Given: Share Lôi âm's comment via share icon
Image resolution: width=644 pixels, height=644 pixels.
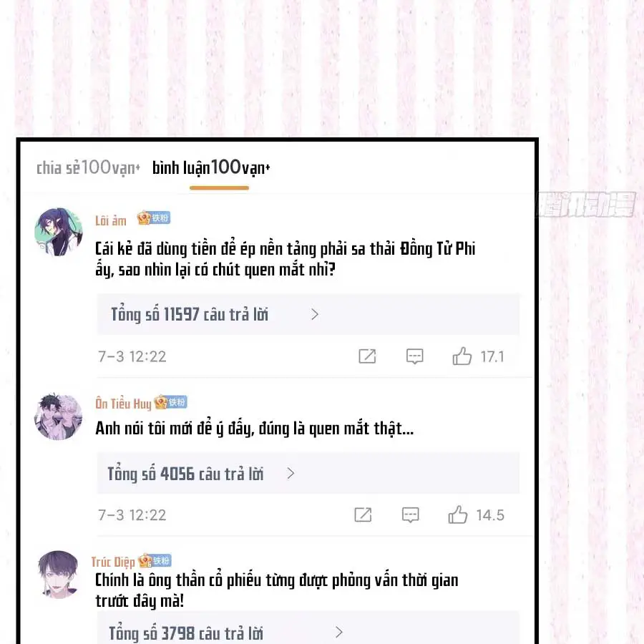Looking at the screenshot, I should point(367,356).
